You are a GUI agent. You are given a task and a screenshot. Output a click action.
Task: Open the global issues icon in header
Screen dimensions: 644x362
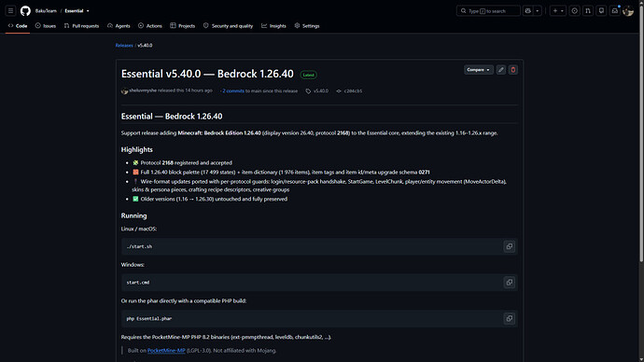pyautogui.click(x=575, y=11)
